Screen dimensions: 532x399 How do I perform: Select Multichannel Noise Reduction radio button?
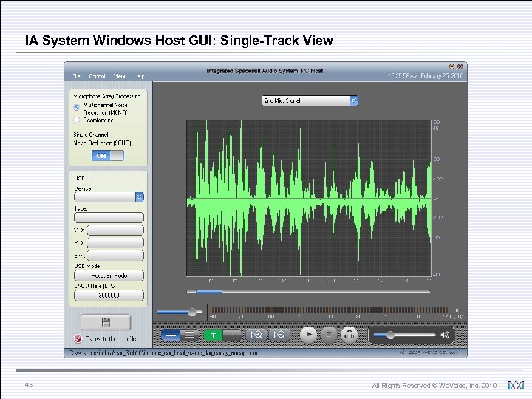tap(77, 108)
